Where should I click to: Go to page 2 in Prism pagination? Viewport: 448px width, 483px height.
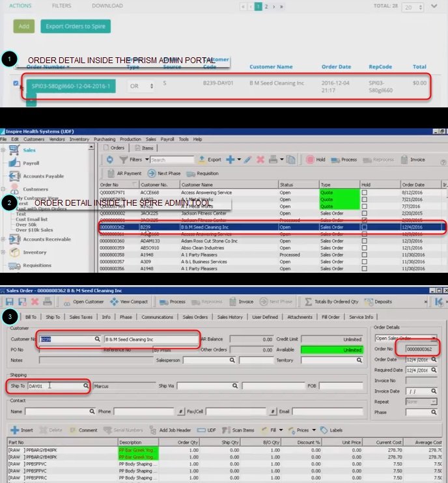[266, 7]
